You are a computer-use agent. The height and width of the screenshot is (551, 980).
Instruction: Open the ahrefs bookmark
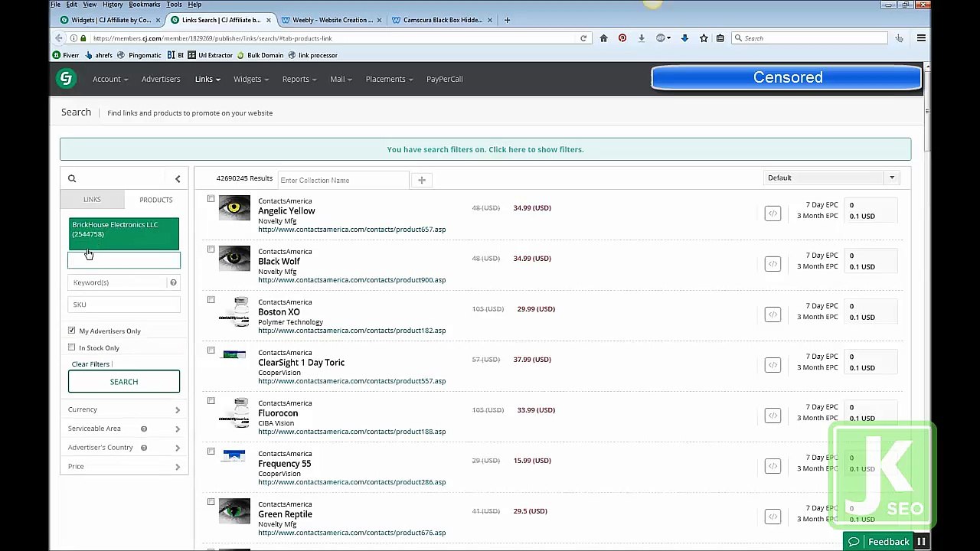(x=100, y=55)
